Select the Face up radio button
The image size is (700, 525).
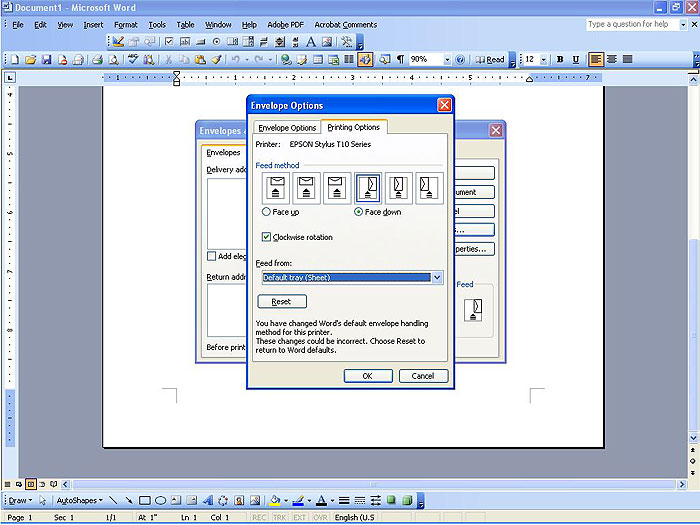pyautogui.click(x=266, y=212)
